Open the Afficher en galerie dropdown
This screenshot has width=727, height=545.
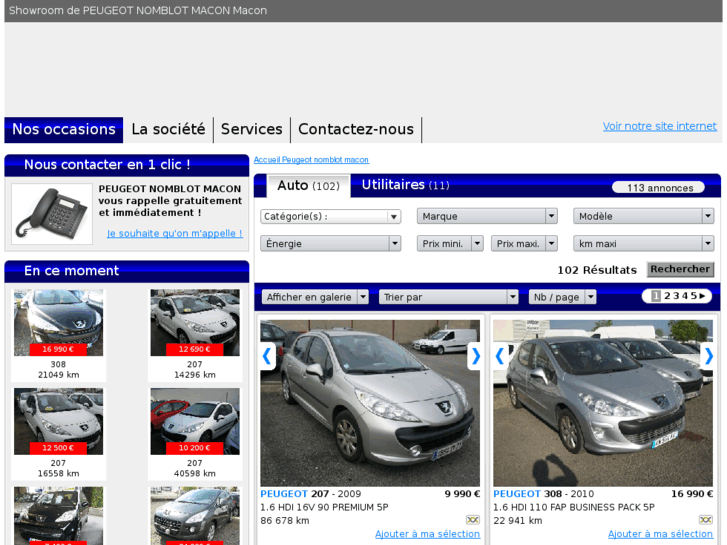[x=315, y=297]
